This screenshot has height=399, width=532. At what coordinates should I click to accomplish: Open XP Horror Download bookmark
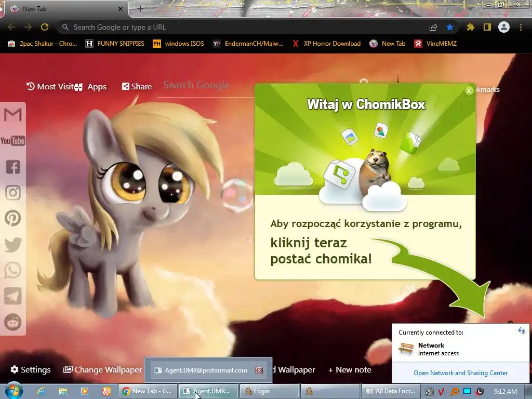pyautogui.click(x=326, y=44)
